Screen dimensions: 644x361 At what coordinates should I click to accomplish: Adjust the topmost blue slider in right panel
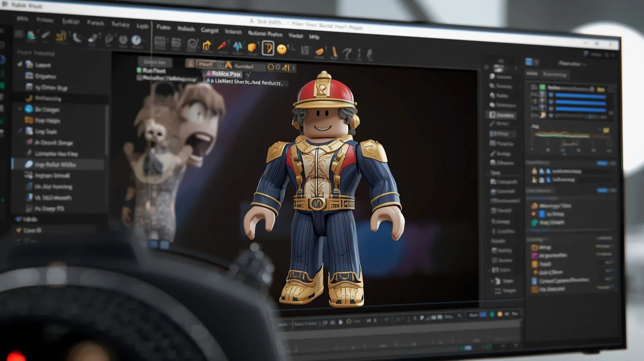tap(580, 95)
